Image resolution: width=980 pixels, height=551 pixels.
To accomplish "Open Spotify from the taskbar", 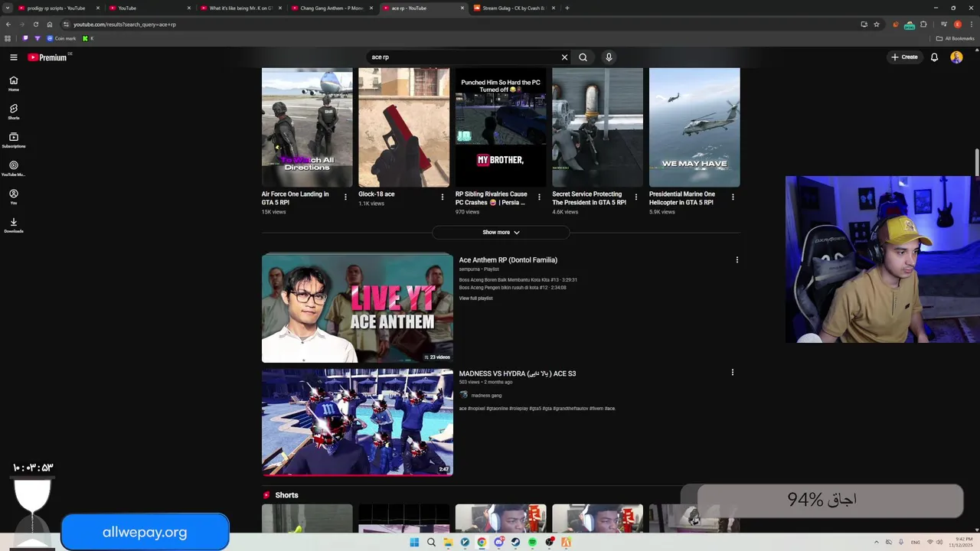I will tap(532, 542).
